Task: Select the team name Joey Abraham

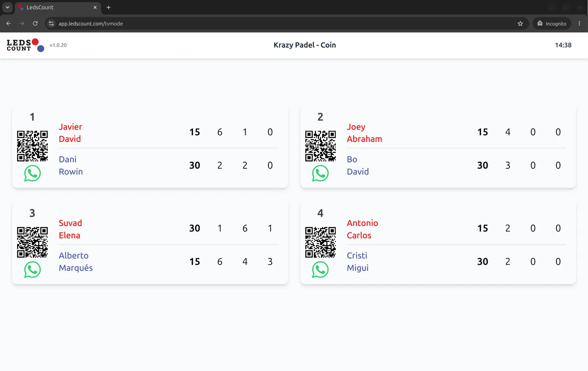Action: pyautogui.click(x=365, y=133)
